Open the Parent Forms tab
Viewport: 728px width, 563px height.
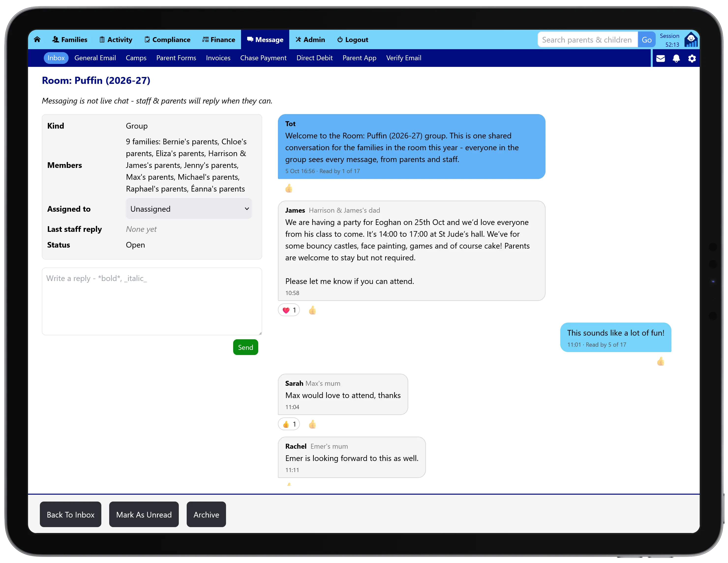click(176, 58)
